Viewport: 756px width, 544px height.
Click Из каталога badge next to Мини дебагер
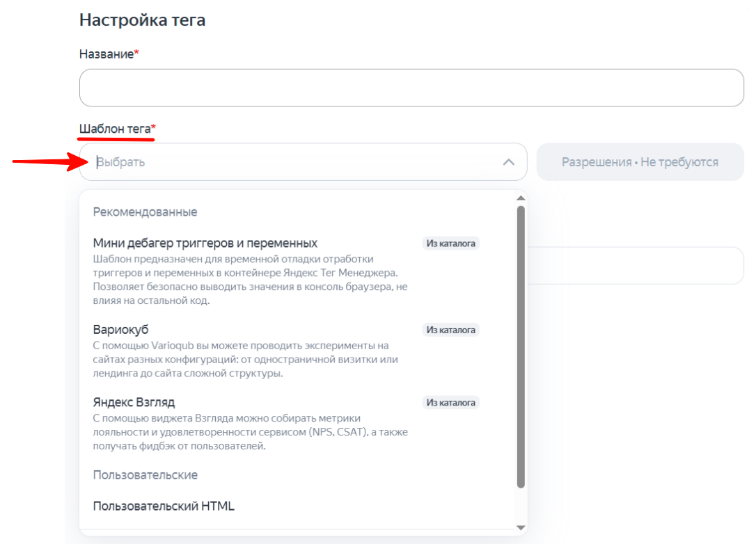451,243
